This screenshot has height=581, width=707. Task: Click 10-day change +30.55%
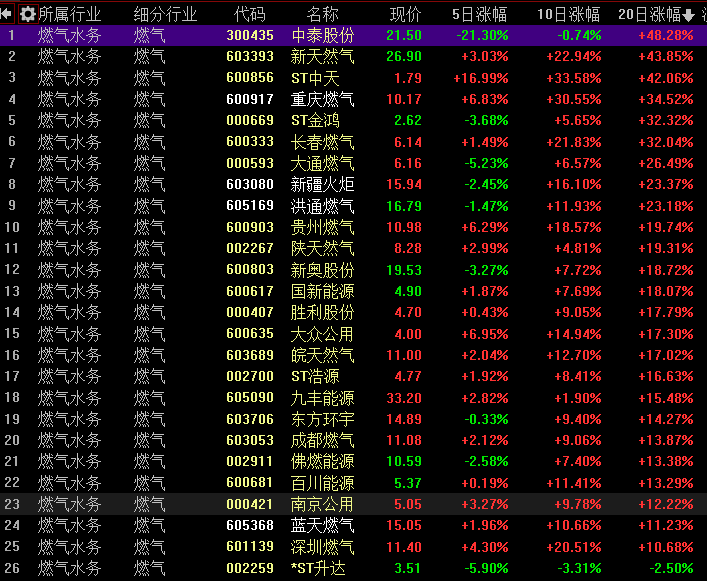click(x=574, y=99)
